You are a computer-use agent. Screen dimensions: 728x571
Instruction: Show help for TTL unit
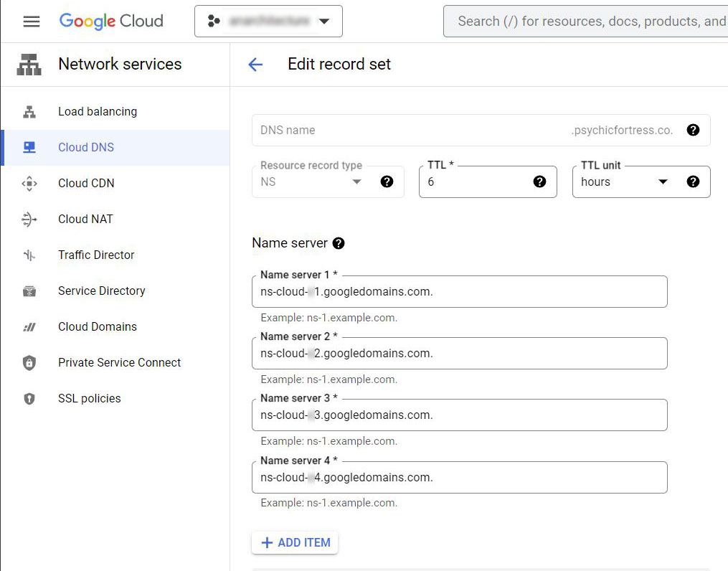693,181
